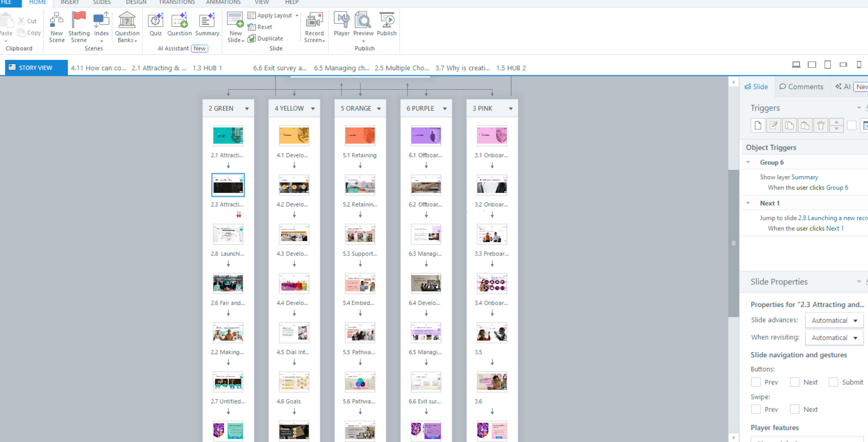The image size is (868, 442).
Task: Click the AI Assistant Quiz icon
Action: click(x=155, y=20)
